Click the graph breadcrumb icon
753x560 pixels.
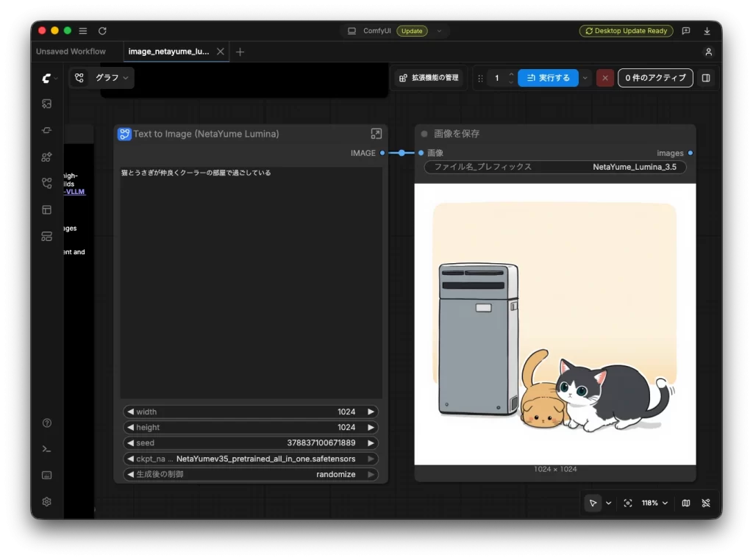tap(79, 78)
